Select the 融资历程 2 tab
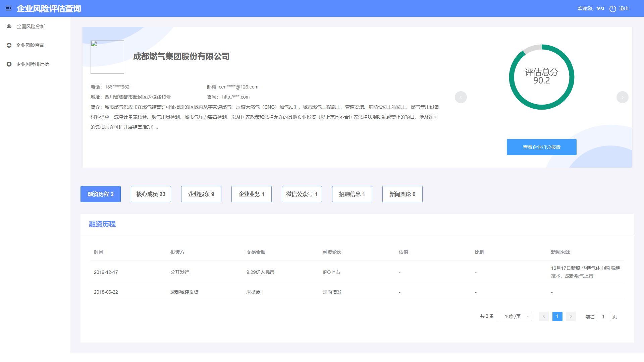 (101, 194)
